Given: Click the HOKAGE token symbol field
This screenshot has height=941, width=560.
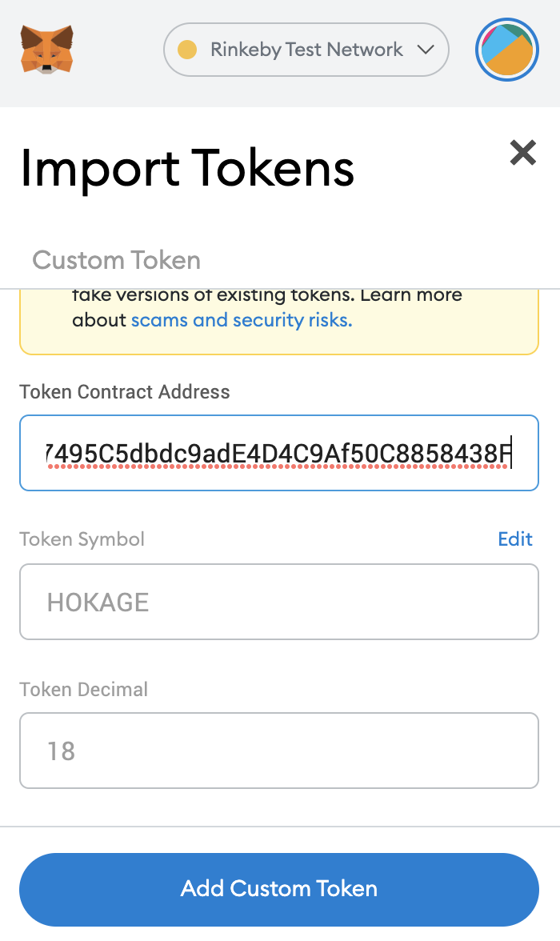Looking at the screenshot, I should tap(279, 602).
